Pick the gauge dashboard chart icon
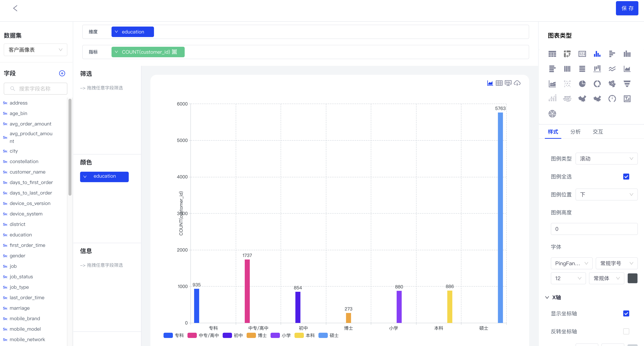The width and height of the screenshot is (644, 346). click(x=612, y=99)
